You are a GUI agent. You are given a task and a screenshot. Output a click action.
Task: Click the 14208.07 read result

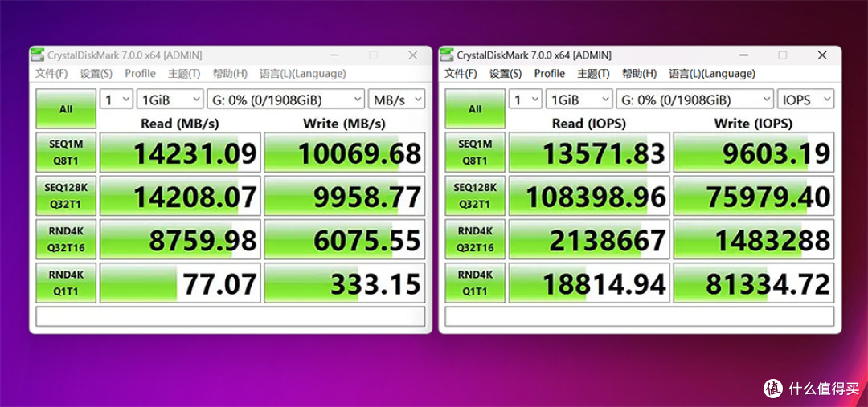pyautogui.click(x=180, y=196)
